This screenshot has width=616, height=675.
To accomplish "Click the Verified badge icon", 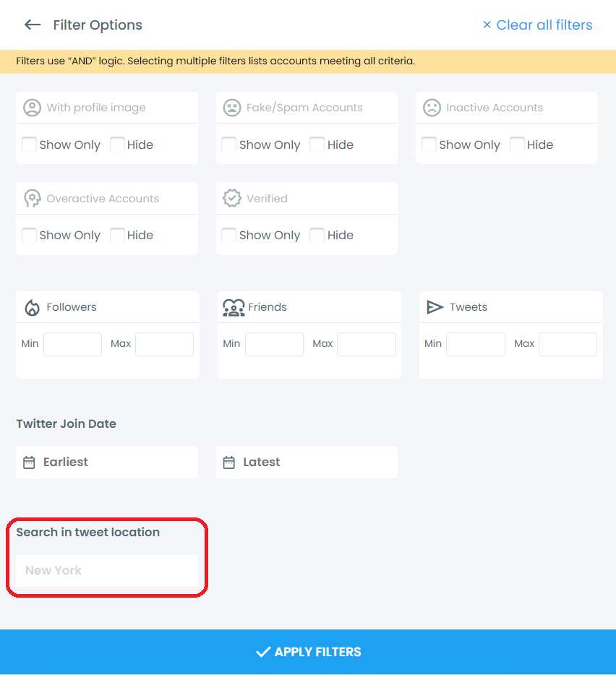I will [232, 197].
